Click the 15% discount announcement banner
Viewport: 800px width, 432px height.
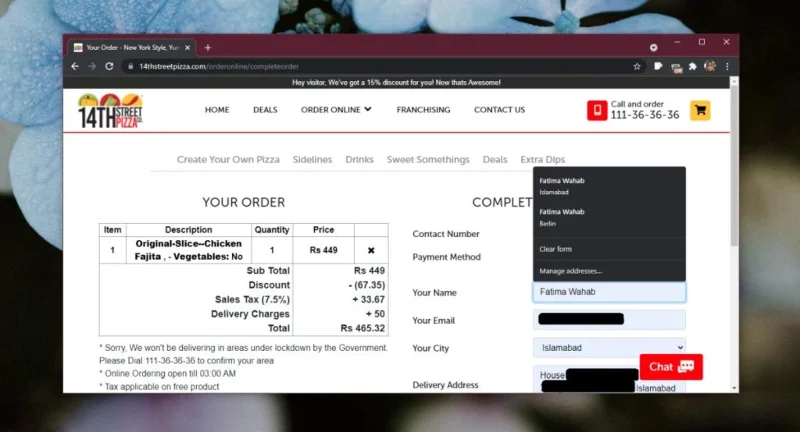coord(396,82)
